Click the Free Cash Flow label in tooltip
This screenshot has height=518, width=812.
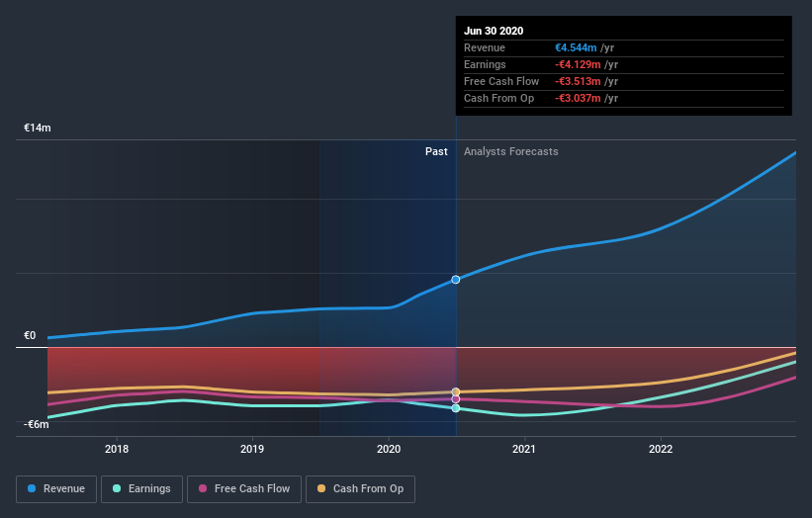point(501,81)
